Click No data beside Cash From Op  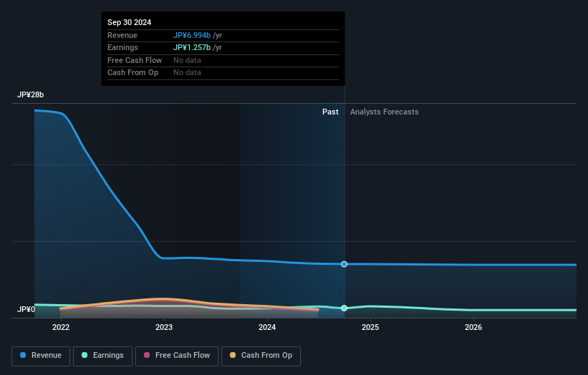pyautogui.click(x=187, y=73)
